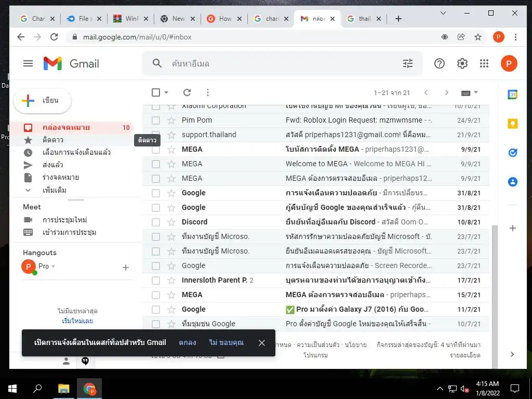Open the ร่างจดหมาย drafts folder
532x399 pixels.
pyautogui.click(x=72, y=177)
